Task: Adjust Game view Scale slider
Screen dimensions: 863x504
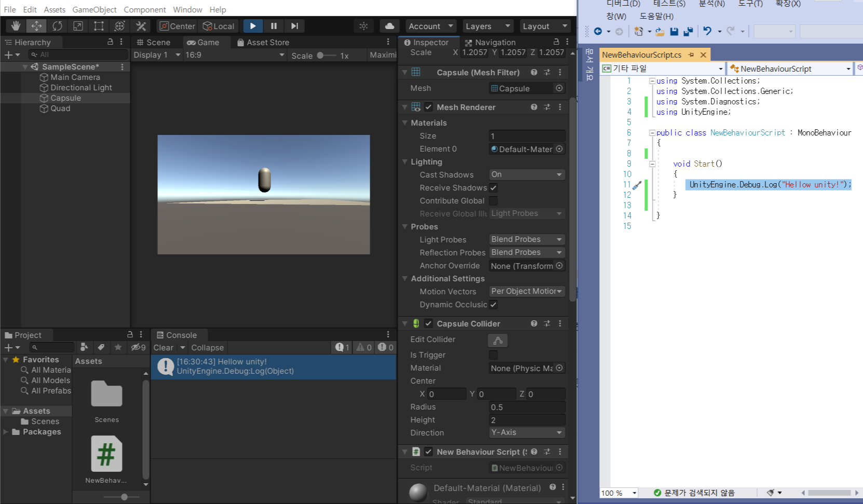Action: click(326, 55)
